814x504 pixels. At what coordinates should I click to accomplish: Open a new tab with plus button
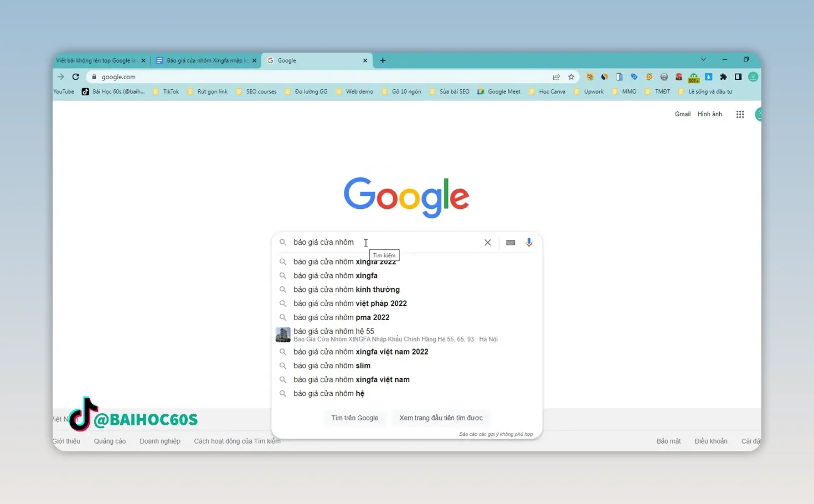point(383,60)
